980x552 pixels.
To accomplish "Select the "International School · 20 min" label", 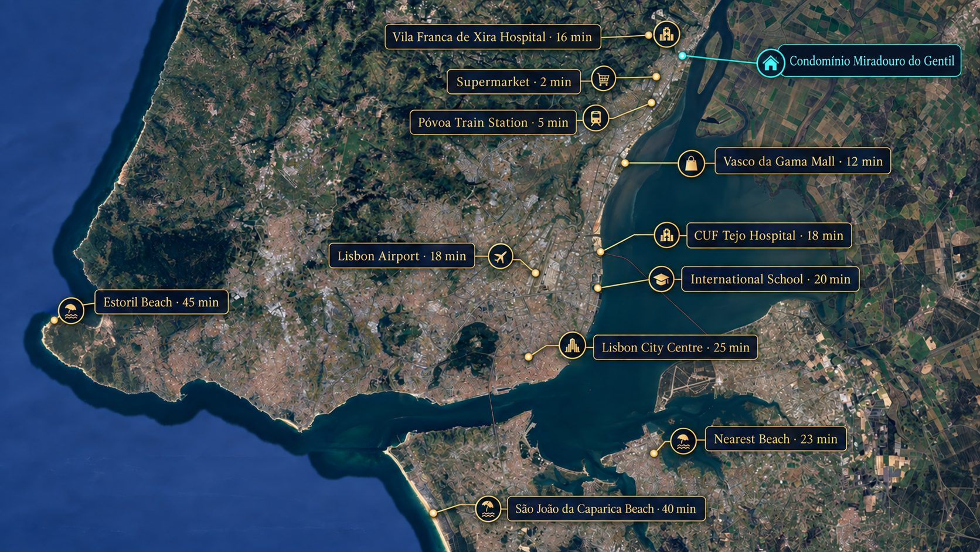I will tap(770, 279).
